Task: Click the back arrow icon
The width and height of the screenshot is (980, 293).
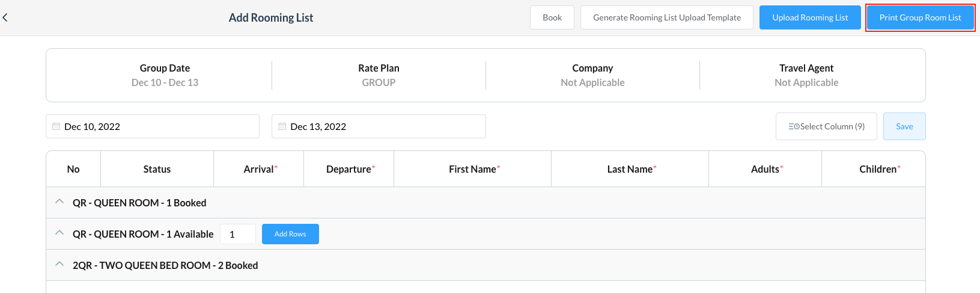Action: pos(5,17)
